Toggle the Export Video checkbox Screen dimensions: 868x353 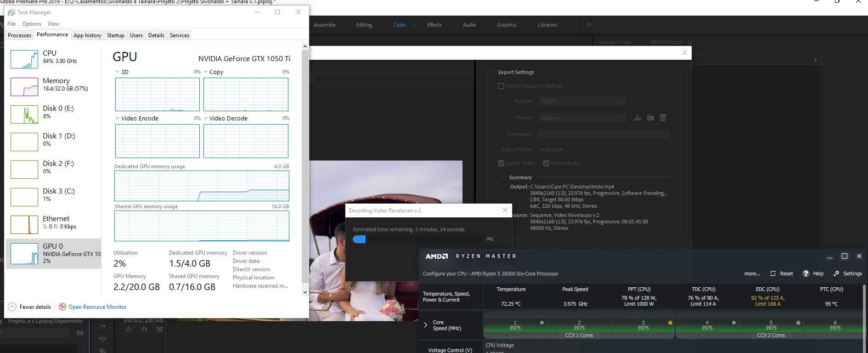pyautogui.click(x=501, y=163)
